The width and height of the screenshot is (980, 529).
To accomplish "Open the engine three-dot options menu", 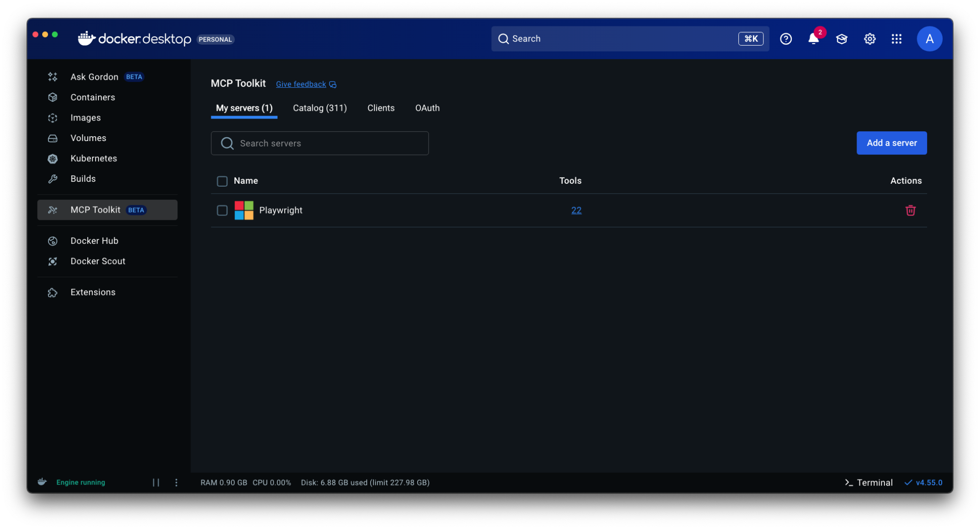I will coord(176,482).
